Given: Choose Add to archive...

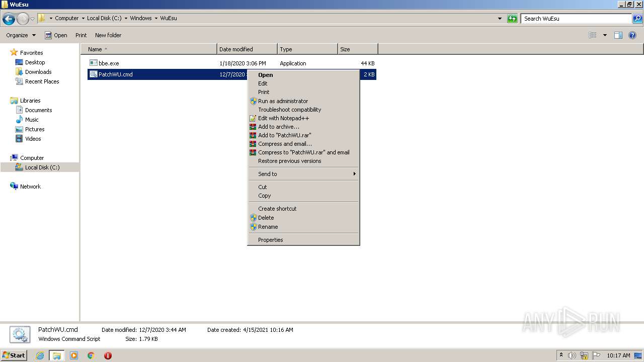Looking at the screenshot, I should point(303,127).
